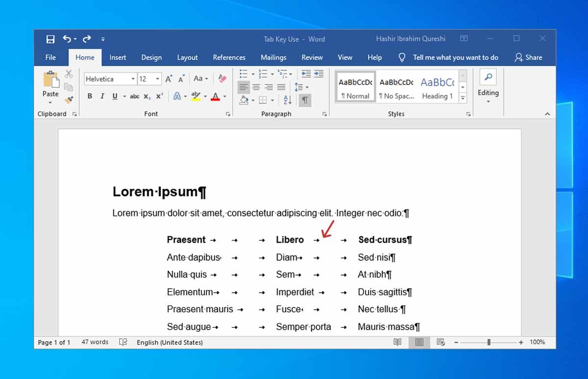The height and width of the screenshot is (379, 588).
Task: Switch to the Mailings ribbon tab
Action: (273, 57)
